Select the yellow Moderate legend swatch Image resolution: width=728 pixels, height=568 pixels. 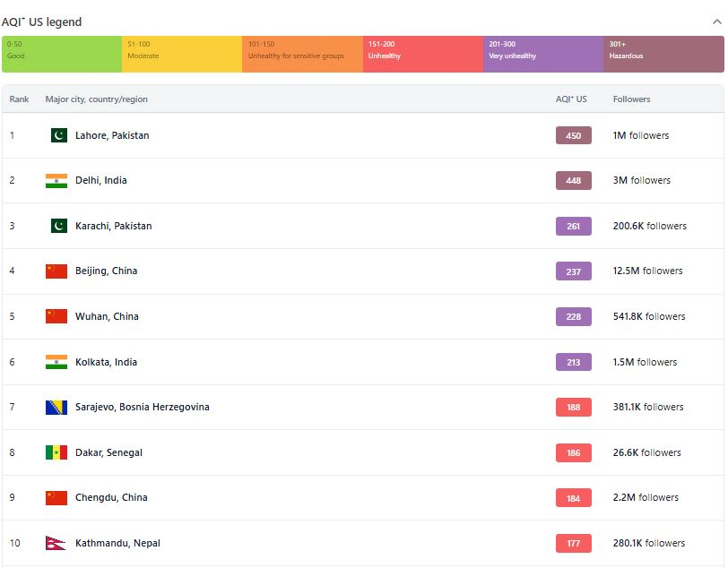coord(182,54)
